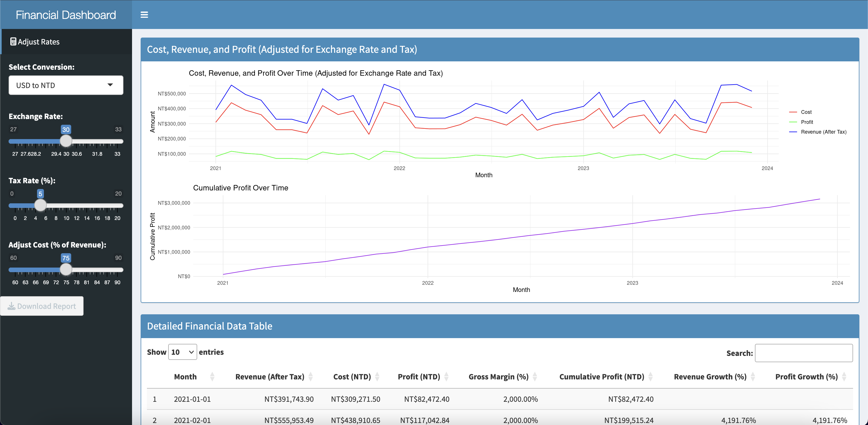Image resolution: width=868 pixels, height=425 pixels.
Task: Click the Tax Rate slider handle at 5
Action: pos(40,205)
